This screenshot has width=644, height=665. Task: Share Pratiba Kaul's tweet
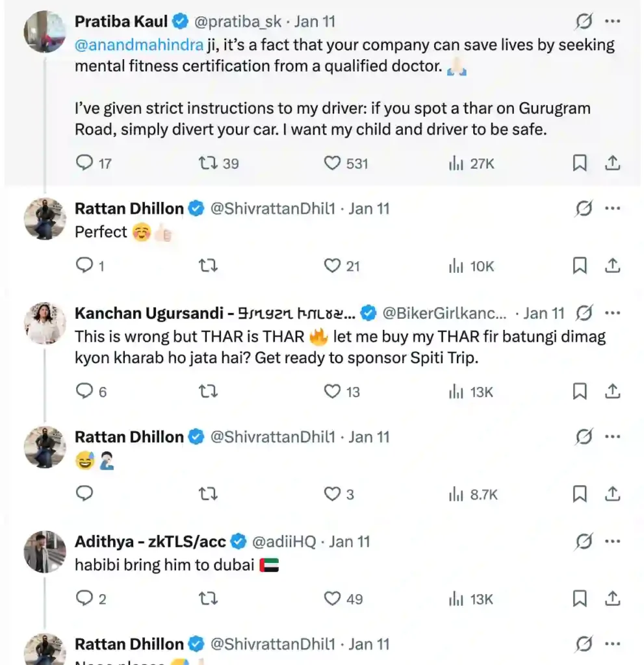(x=612, y=163)
